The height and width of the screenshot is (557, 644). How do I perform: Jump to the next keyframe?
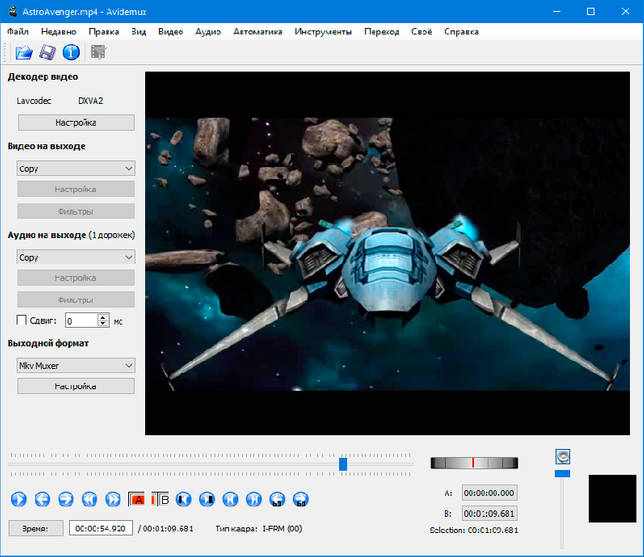point(113,499)
